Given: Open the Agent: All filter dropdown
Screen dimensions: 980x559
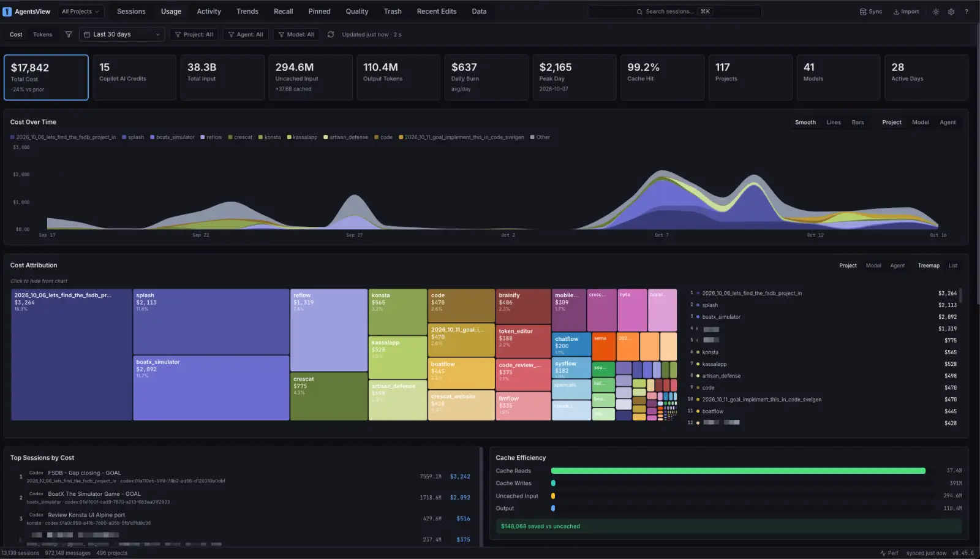Looking at the screenshot, I should pyautogui.click(x=246, y=34).
